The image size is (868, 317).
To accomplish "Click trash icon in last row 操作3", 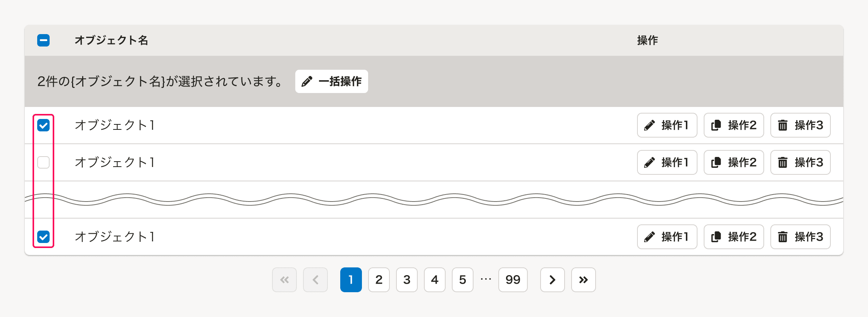I will 783,237.
